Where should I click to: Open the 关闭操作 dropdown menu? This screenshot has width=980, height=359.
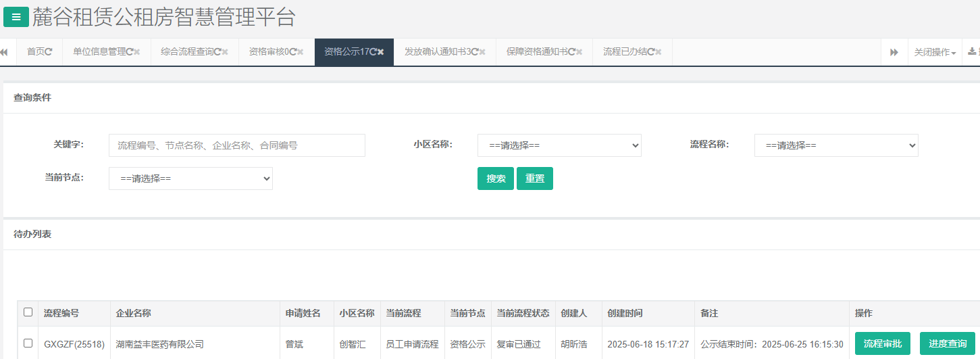(935, 52)
